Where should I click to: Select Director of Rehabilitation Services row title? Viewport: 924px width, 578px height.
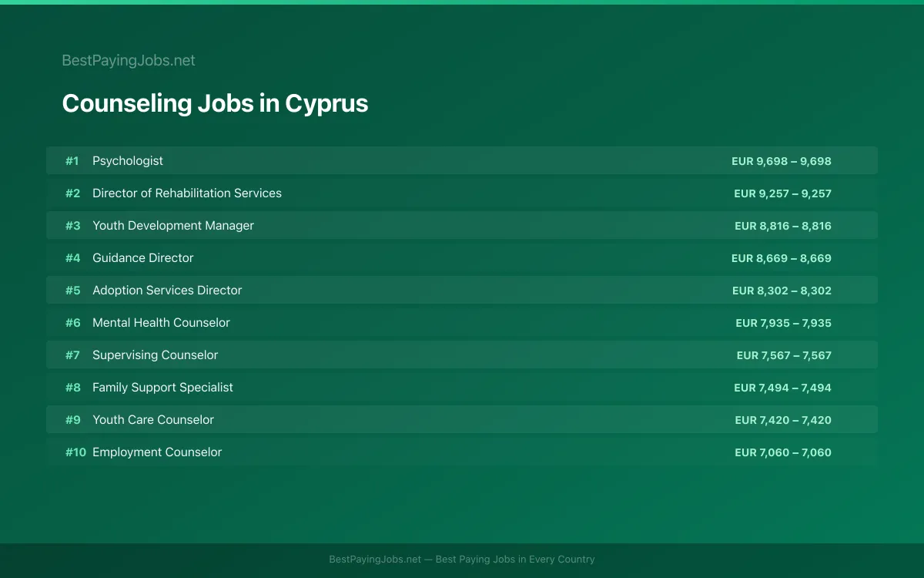point(187,193)
